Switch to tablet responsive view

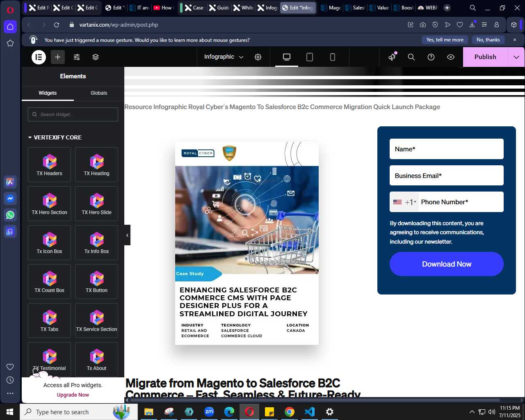tap(310, 57)
